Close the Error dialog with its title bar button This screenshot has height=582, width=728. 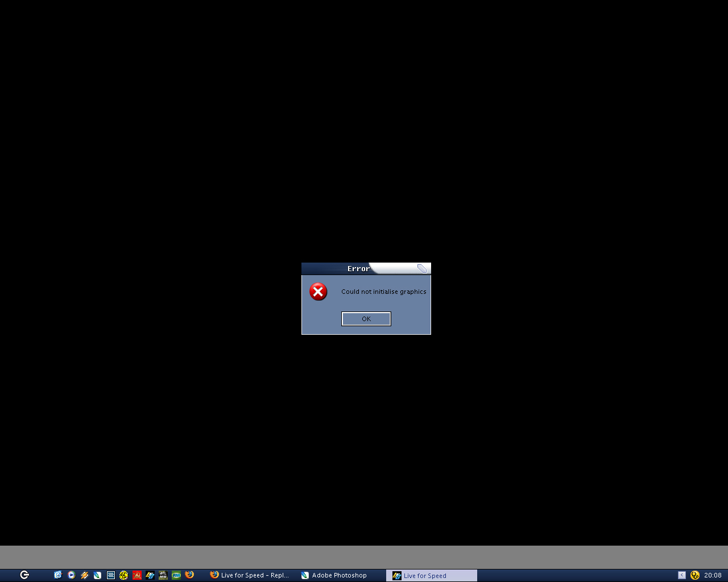pos(422,269)
